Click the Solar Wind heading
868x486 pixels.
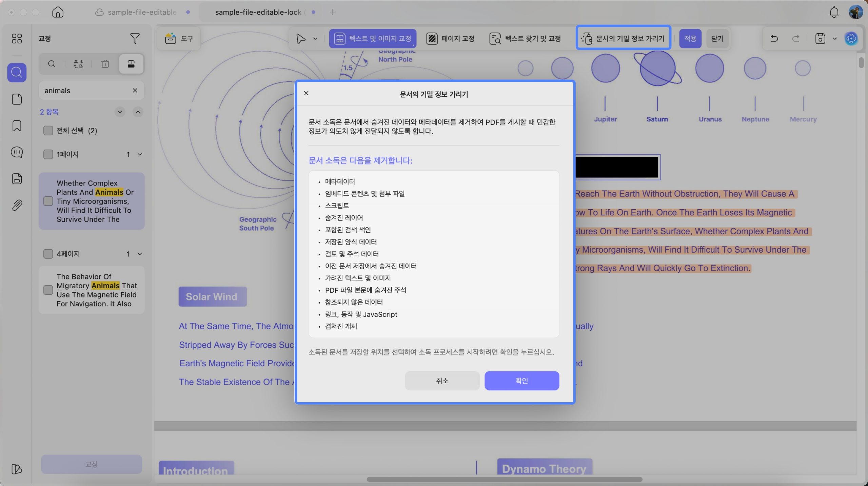coord(212,296)
